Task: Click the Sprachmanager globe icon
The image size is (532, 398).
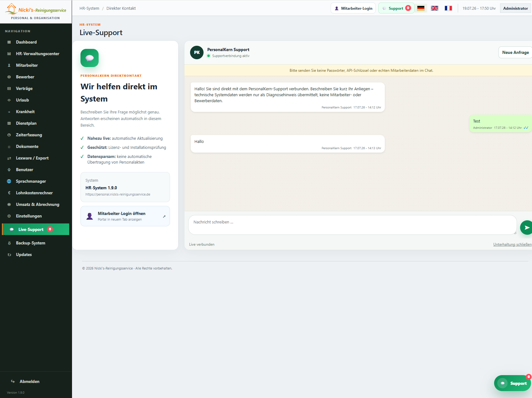Action: (9, 181)
